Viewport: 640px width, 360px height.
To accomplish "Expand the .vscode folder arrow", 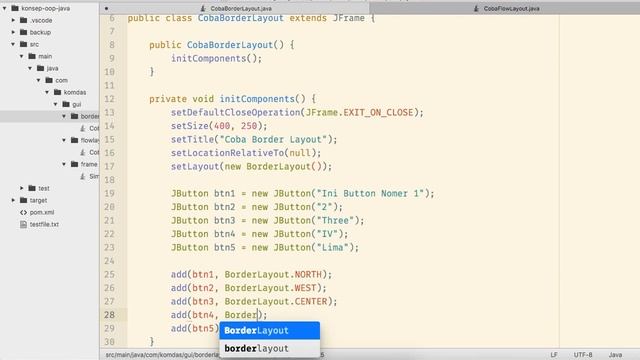I will (13, 20).
